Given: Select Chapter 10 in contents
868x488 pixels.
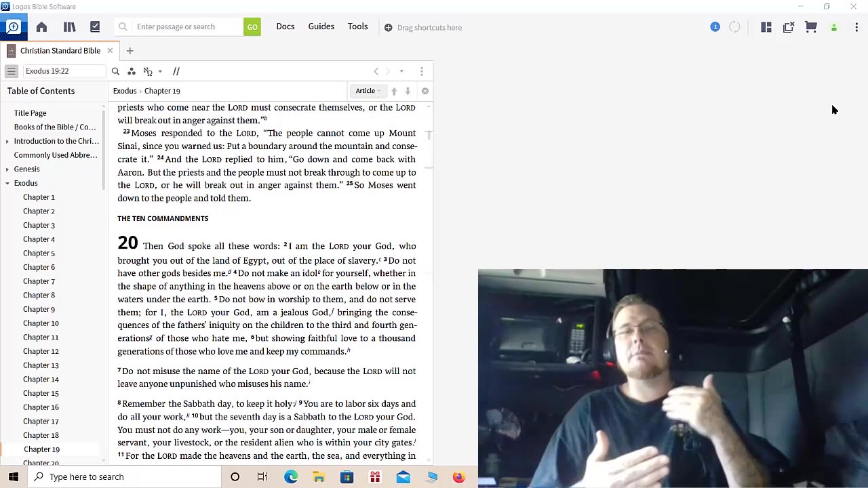Looking at the screenshot, I should click(x=41, y=323).
